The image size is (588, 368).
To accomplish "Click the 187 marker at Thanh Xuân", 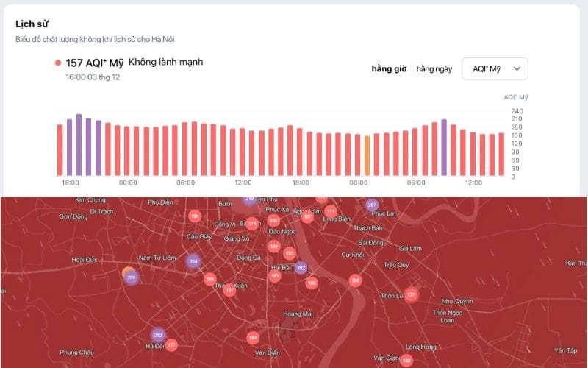I will 229,290.
